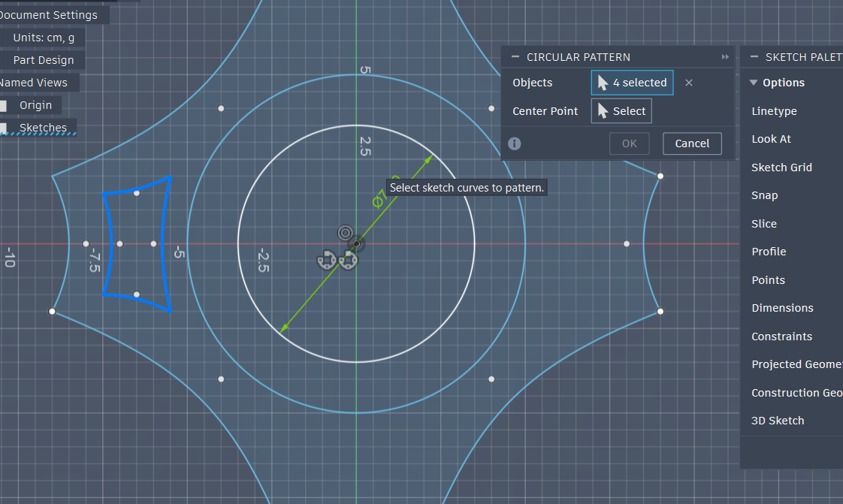843x504 pixels.
Task: Cancel the Circular Pattern dialog
Action: point(692,143)
